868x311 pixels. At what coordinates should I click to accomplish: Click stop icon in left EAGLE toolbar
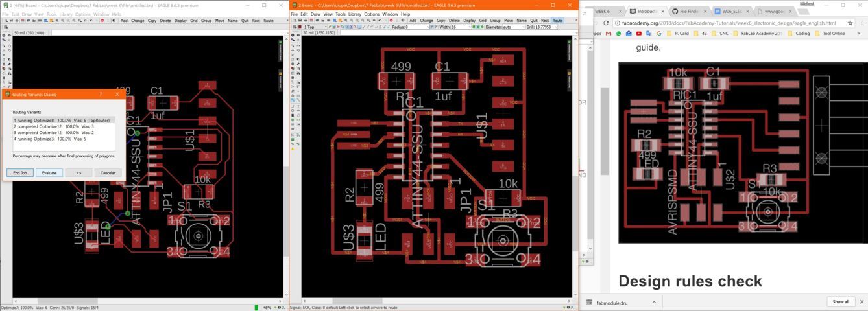point(102,21)
